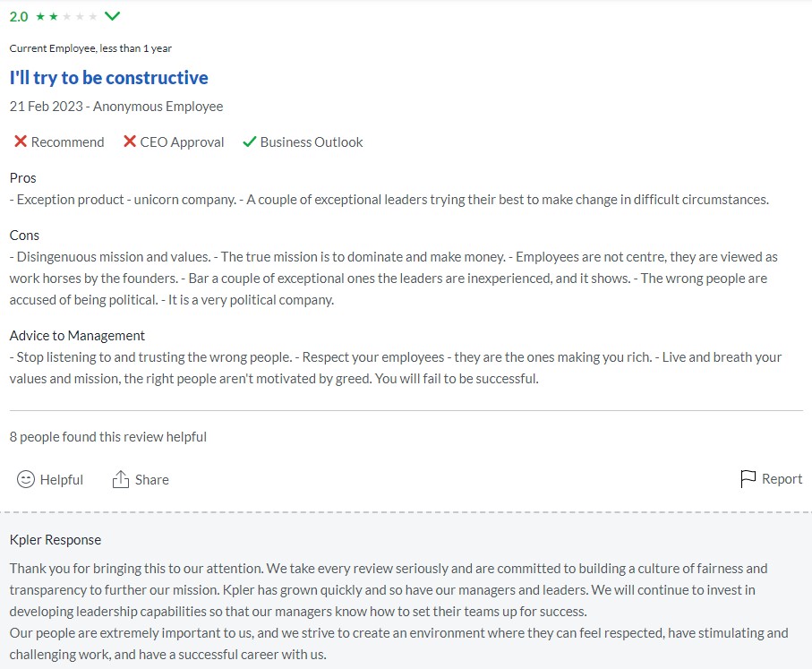812x669 pixels.
Task: Click the green checkmark beside Business Outlook
Action: [250, 142]
